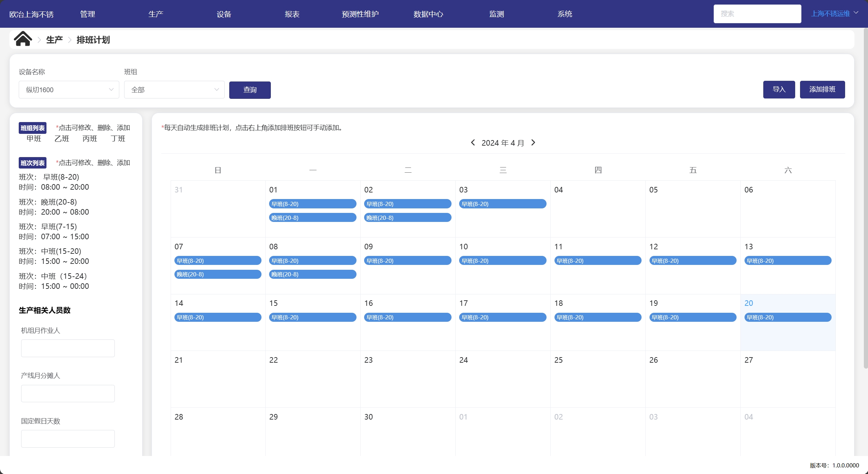Click the 晚班(20-8) shift entry in list
Image resolution: width=868 pixels, height=474 pixels.
point(54,207)
